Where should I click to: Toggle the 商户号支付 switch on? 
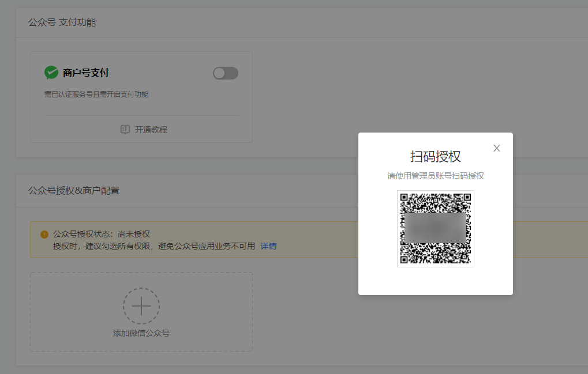tap(226, 73)
